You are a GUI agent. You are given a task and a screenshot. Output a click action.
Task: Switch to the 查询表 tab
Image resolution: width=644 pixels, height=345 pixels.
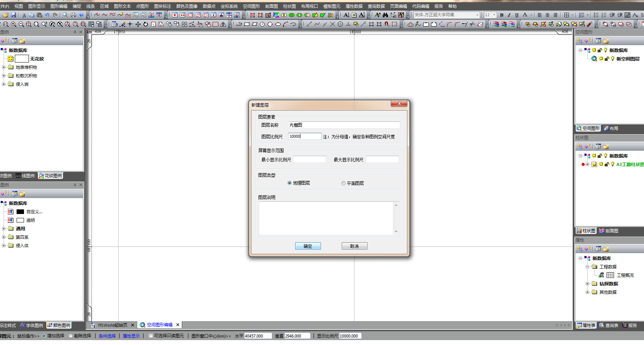click(609, 325)
